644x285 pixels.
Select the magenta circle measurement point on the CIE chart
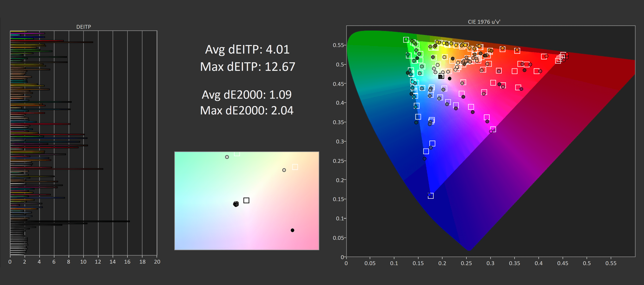coord(491,132)
